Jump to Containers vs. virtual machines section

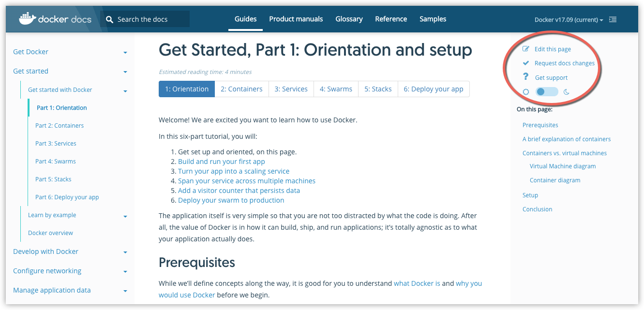point(564,153)
